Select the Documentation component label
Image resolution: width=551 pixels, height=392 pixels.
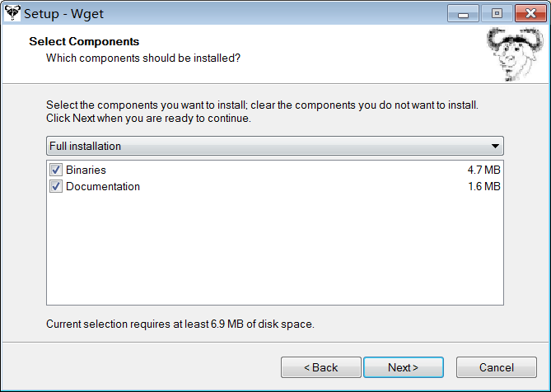pyautogui.click(x=103, y=186)
